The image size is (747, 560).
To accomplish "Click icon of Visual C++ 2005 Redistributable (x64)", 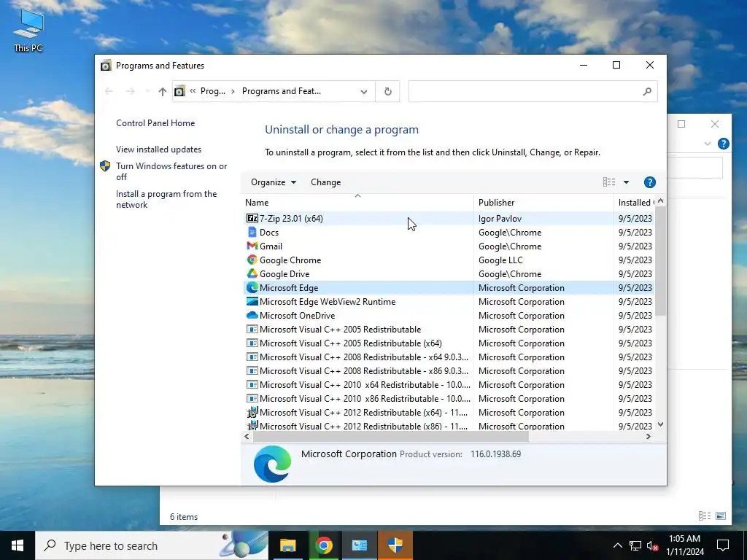I will [252, 343].
